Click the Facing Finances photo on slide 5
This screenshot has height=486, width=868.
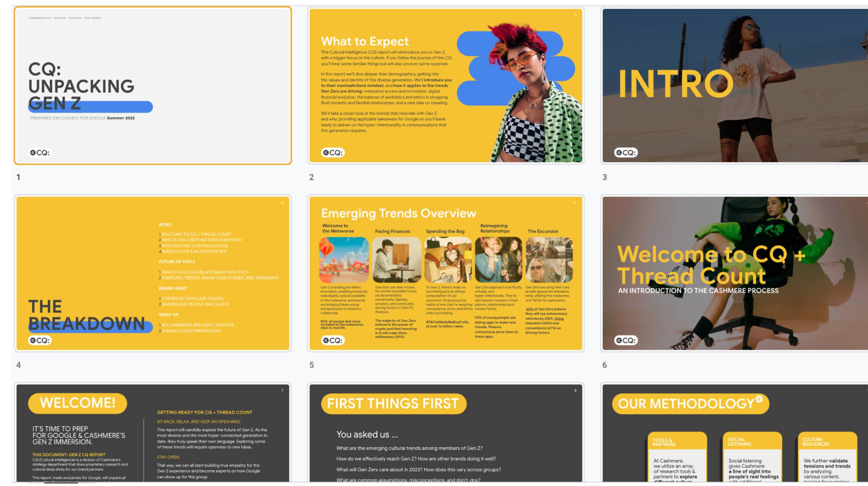click(x=397, y=260)
